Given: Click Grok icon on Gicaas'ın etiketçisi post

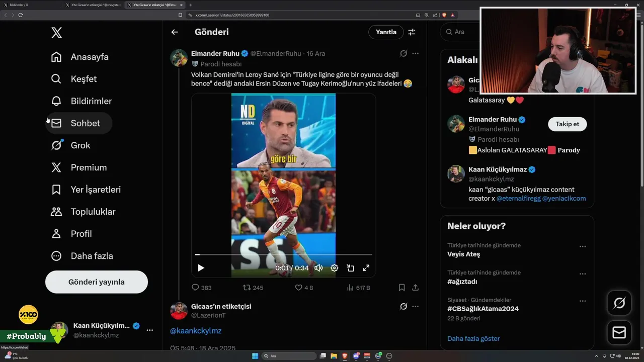Looking at the screenshot, I should (x=404, y=306).
